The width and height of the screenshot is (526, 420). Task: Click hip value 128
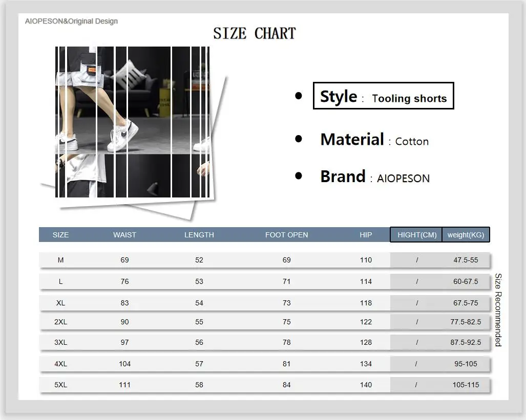click(x=366, y=342)
